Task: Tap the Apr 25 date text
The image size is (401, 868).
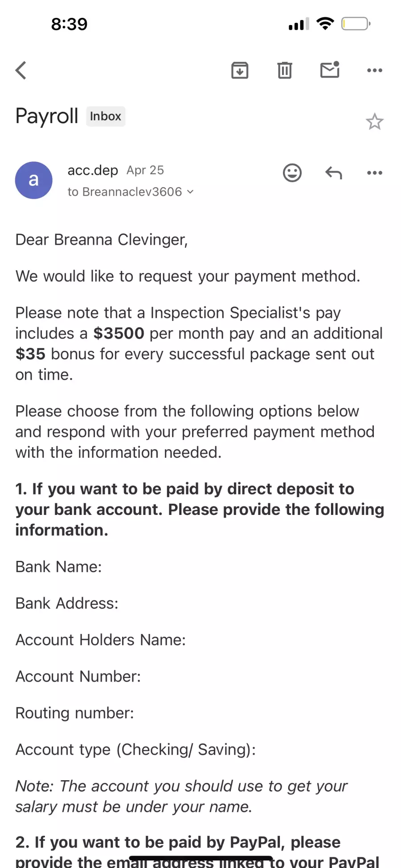Action: (x=145, y=170)
